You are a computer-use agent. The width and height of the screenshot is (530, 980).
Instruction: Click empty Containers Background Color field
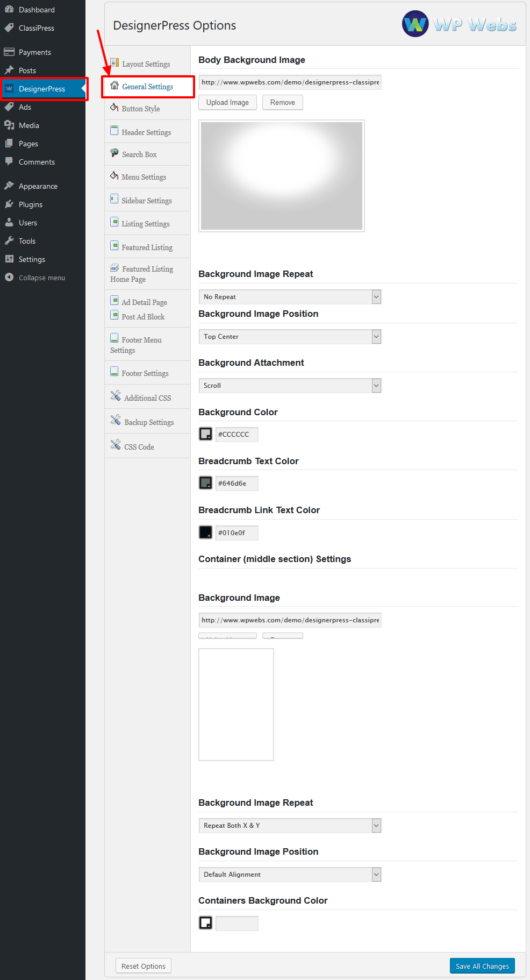237,923
